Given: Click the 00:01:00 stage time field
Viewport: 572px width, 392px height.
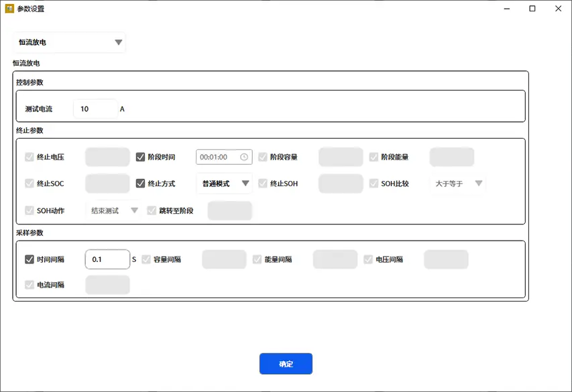Looking at the screenshot, I should click(217, 157).
